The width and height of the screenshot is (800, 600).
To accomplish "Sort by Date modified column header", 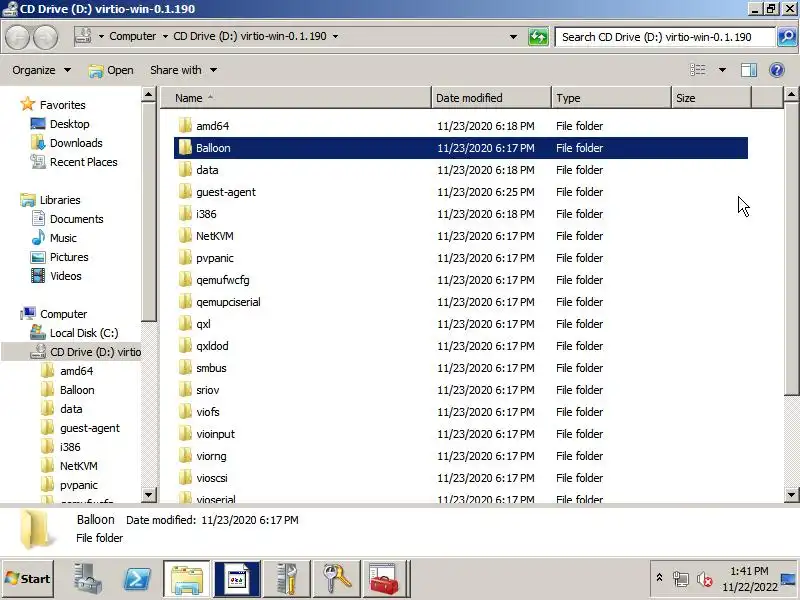I will coord(491,98).
